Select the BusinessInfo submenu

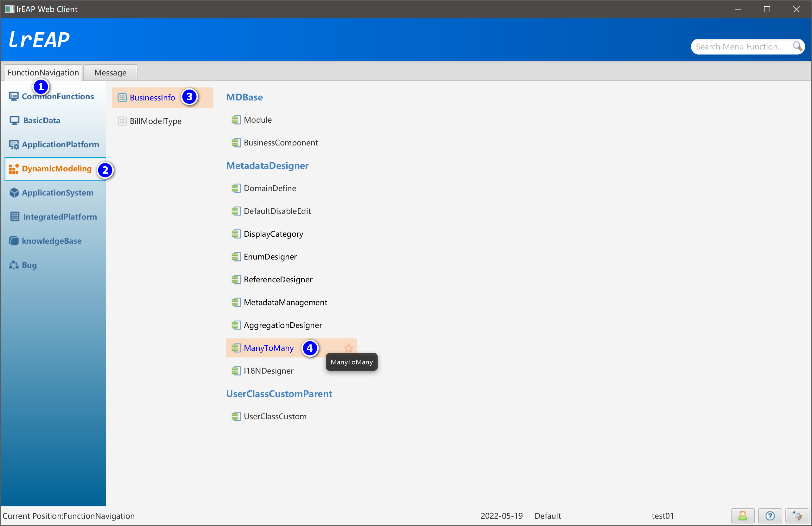click(x=162, y=98)
